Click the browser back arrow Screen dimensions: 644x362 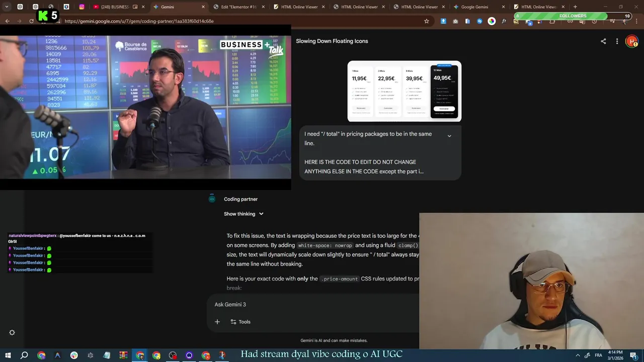click(7, 21)
